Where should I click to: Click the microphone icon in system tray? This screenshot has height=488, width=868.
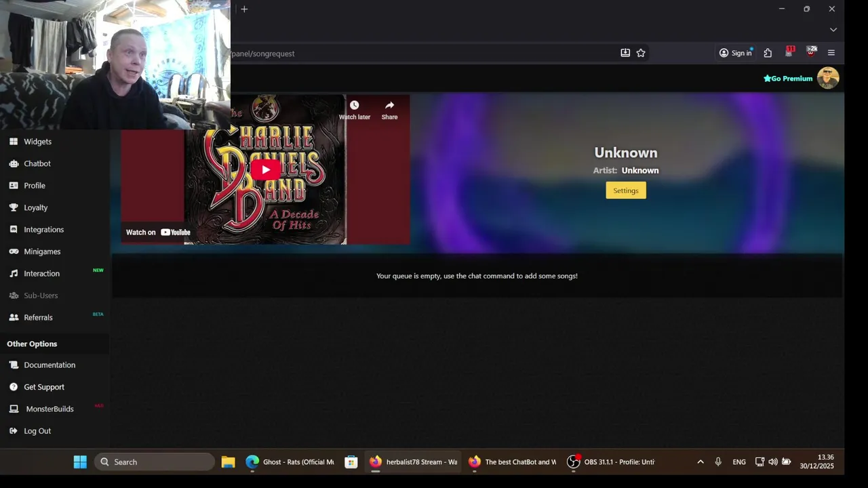coord(718,462)
